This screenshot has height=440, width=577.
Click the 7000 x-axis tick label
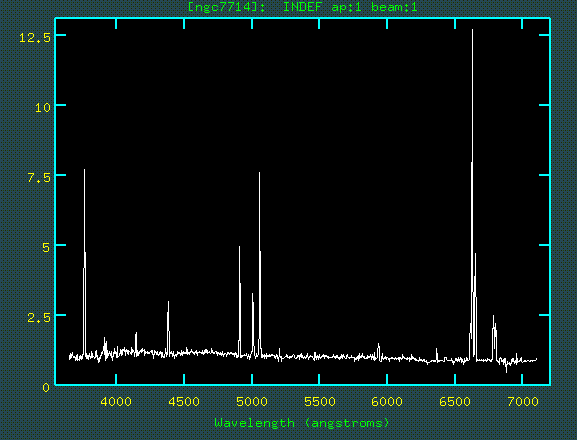[x=523, y=401]
